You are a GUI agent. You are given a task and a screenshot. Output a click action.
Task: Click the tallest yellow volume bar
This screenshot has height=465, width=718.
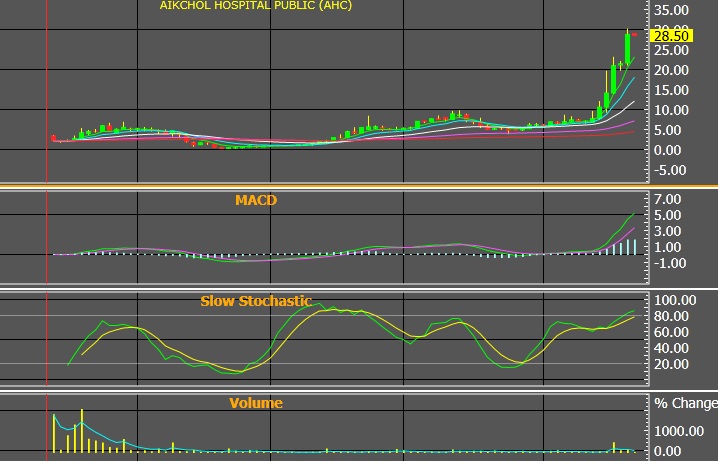(82, 431)
